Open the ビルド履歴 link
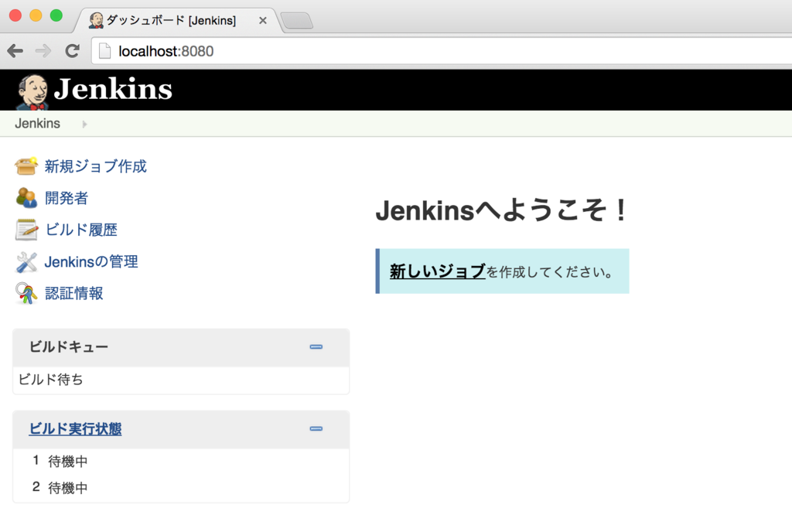 [80, 230]
